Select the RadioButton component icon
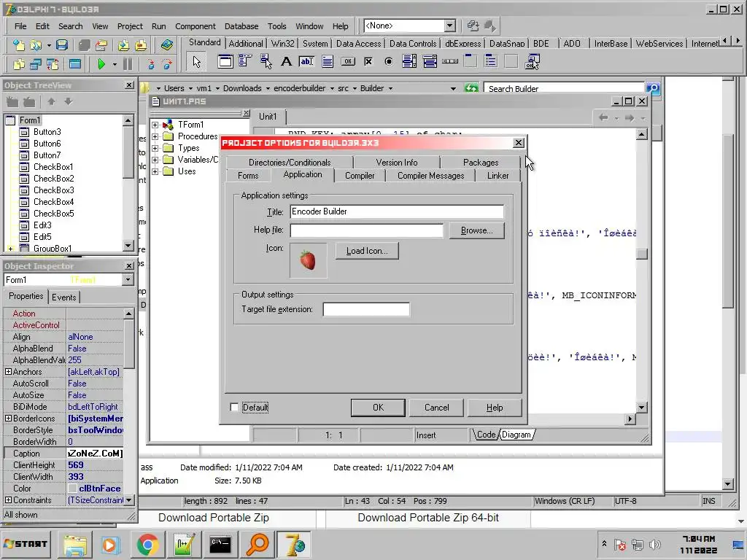747x560 pixels. click(389, 61)
